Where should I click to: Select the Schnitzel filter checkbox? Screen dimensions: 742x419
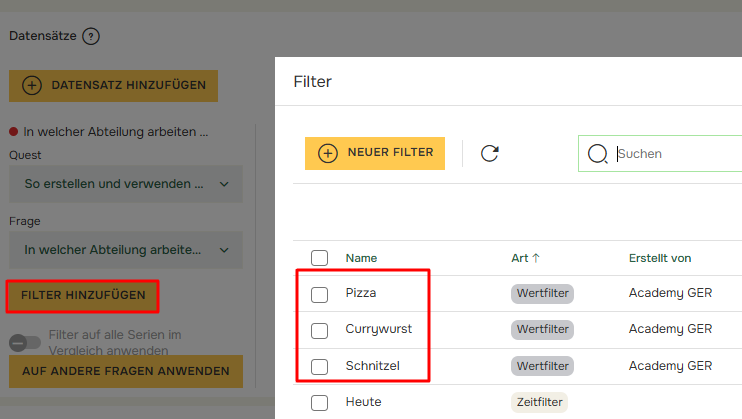click(x=320, y=366)
